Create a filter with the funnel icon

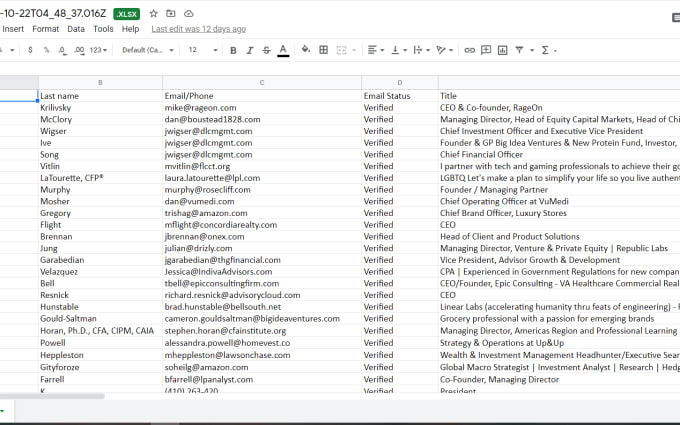519,50
